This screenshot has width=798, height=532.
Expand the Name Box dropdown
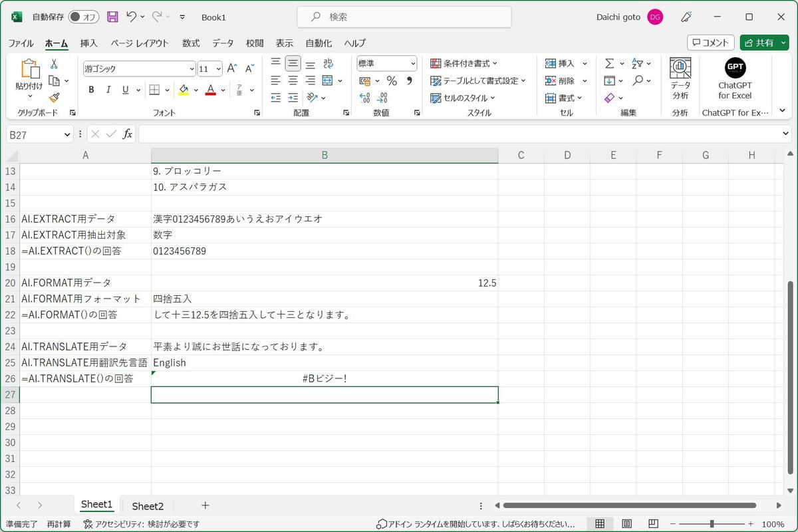[67, 134]
